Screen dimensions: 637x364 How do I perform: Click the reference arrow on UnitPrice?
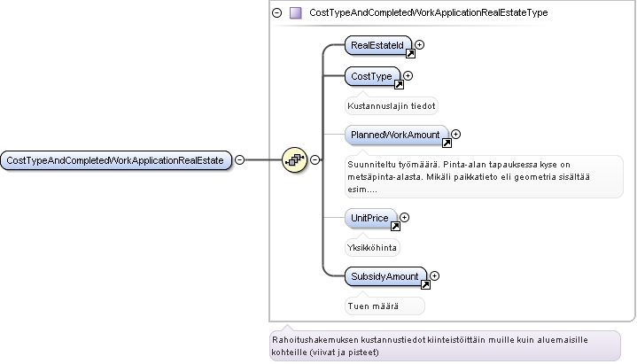[395, 226]
